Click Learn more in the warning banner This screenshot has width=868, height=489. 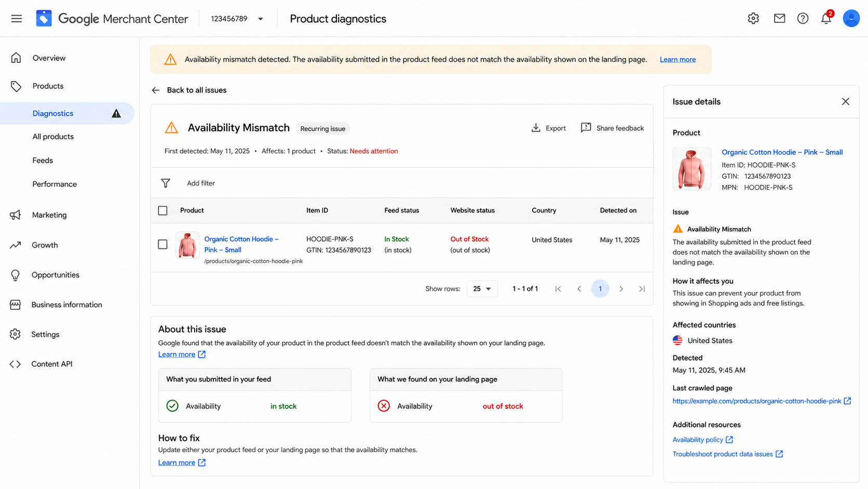(x=677, y=59)
